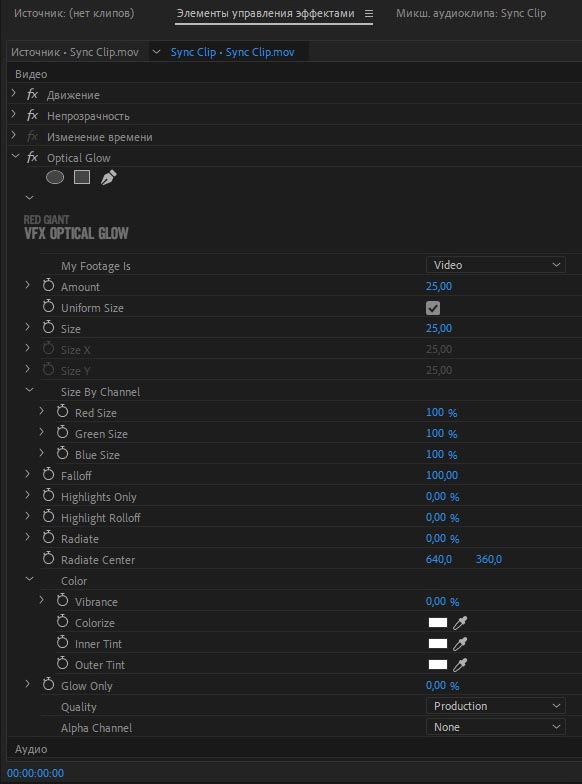The image size is (582, 784).
Task: Expand the Falloff parameter
Action: click(28, 474)
